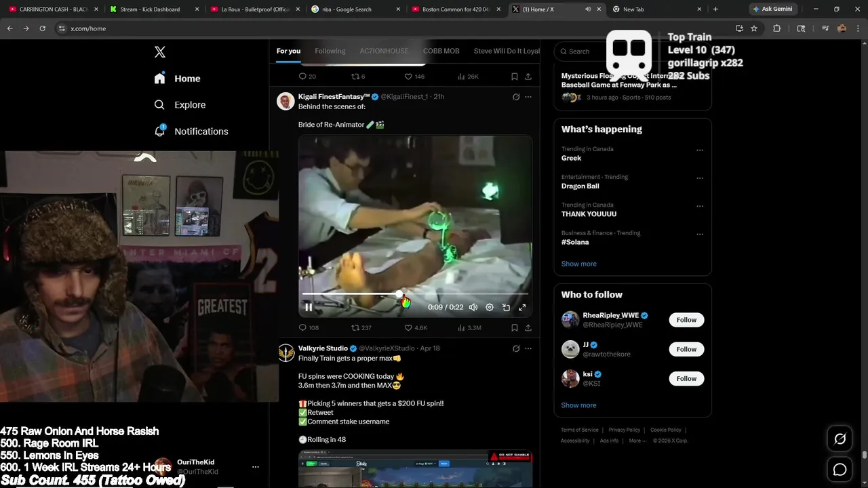Like the top post with 146 likes
This screenshot has height=488, width=868.
point(414,77)
